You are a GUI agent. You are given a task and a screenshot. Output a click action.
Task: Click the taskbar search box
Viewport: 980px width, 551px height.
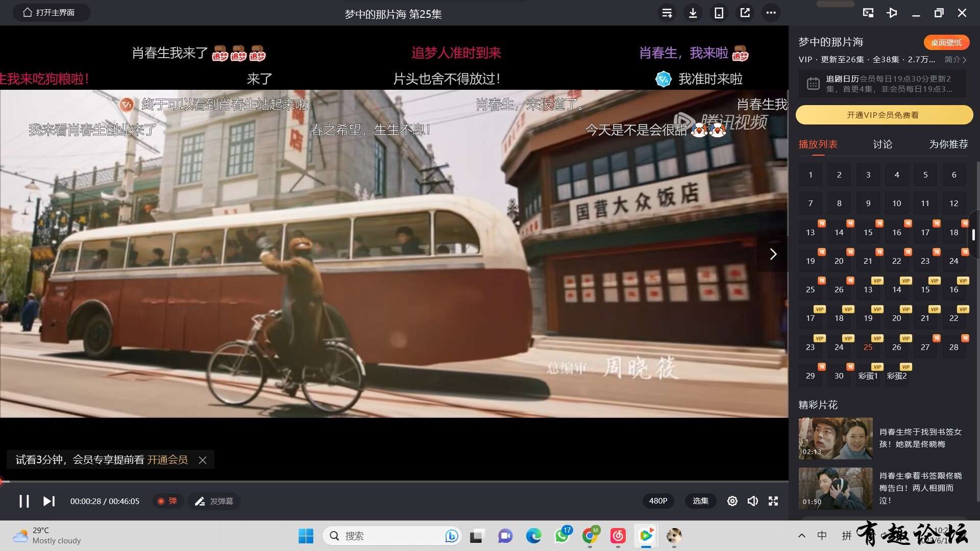point(392,536)
